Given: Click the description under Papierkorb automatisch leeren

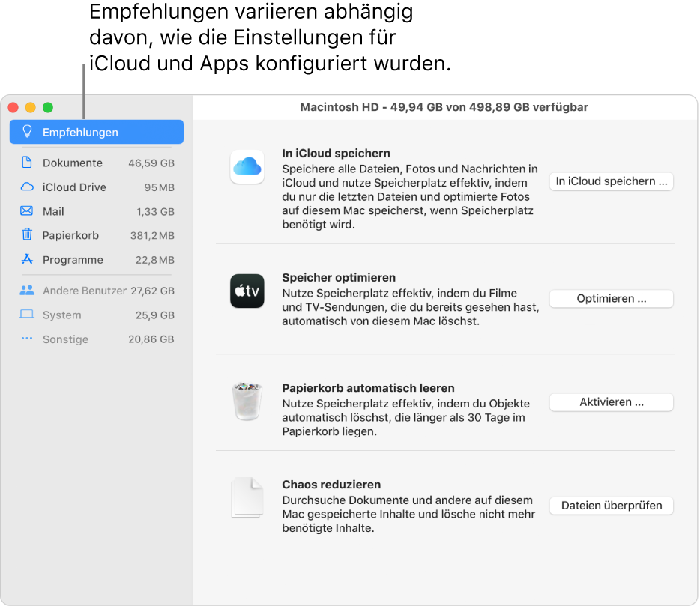Looking at the screenshot, I should pos(405,417).
